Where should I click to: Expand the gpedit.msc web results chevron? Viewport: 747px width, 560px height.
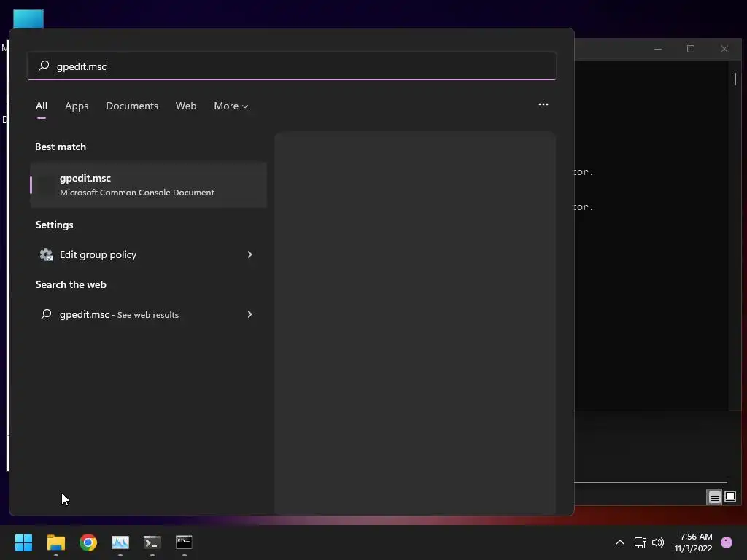point(249,314)
